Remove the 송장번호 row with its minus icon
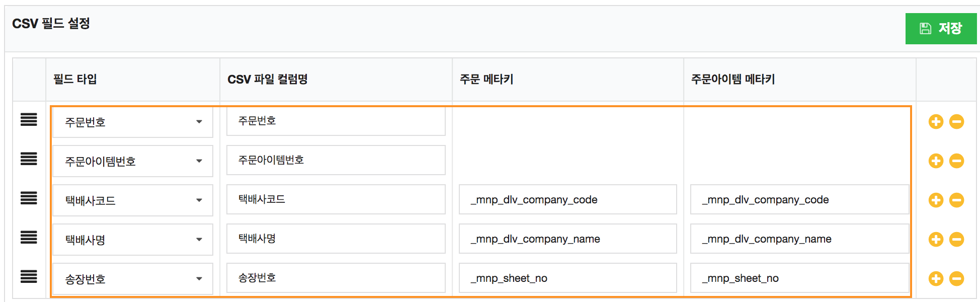The height and width of the screenshot is (302, 980). click(956, 279)
